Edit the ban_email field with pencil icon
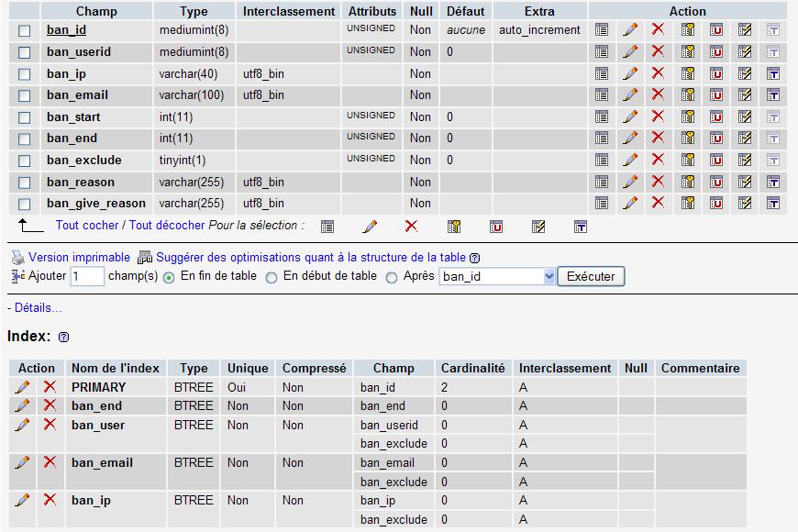 point(630,94)
